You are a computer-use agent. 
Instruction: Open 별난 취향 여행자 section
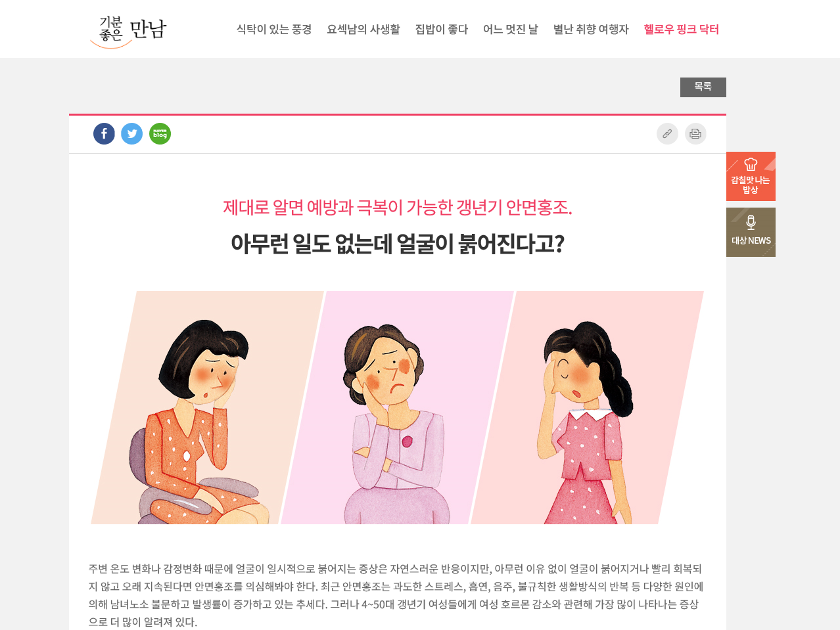(x=591, y=30)
